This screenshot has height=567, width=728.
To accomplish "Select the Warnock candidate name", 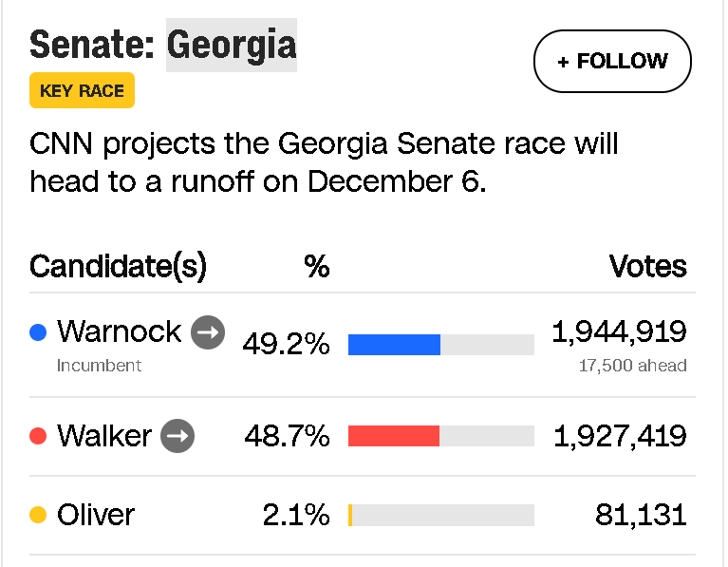I will click(x=119, y=331).
